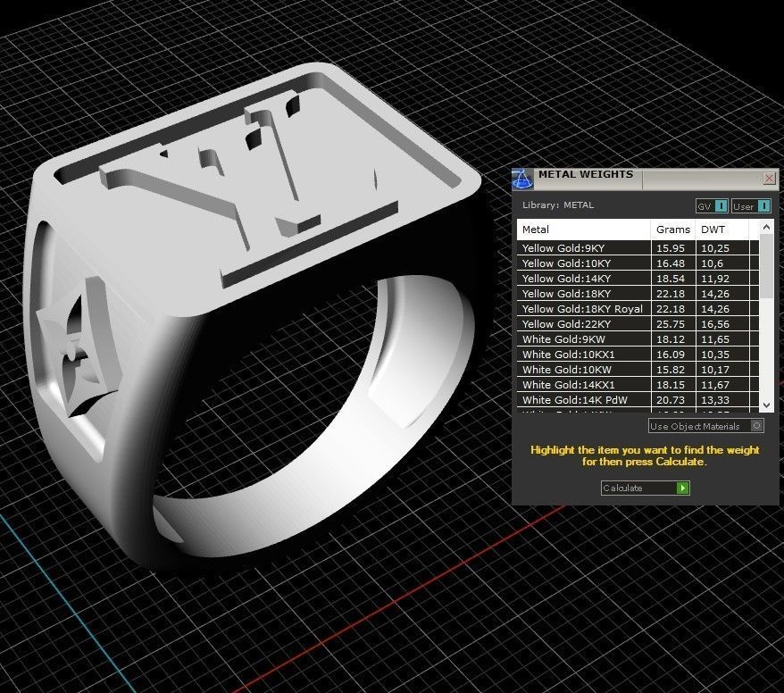Select the Yellow Gold:9KY row

[x=638, y=248]
